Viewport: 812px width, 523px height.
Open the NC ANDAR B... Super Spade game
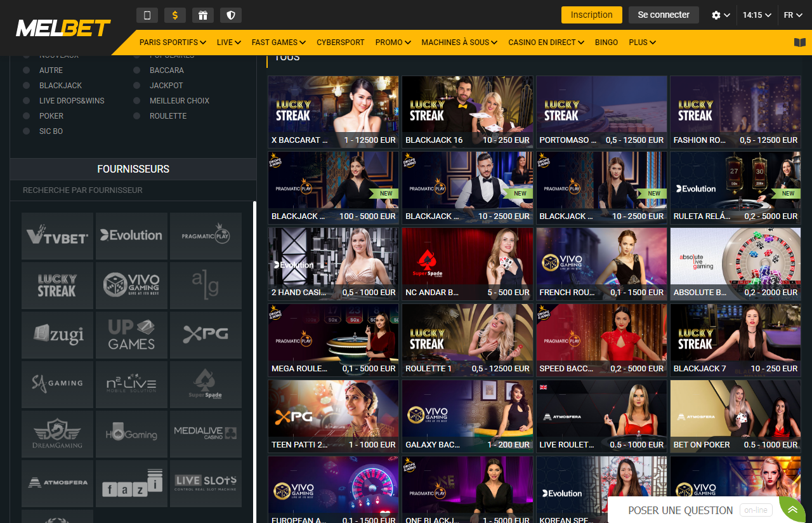point(468,265)
